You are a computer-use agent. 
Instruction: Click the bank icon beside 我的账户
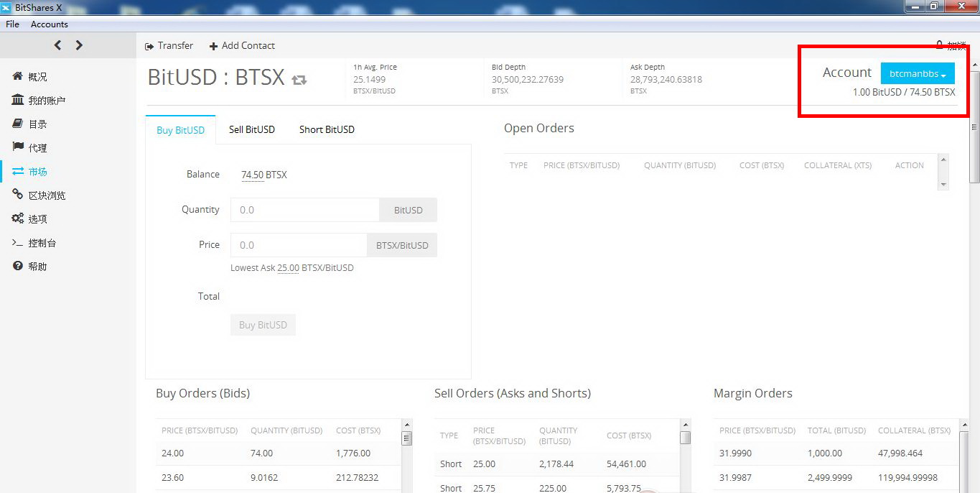pos(18,100)
